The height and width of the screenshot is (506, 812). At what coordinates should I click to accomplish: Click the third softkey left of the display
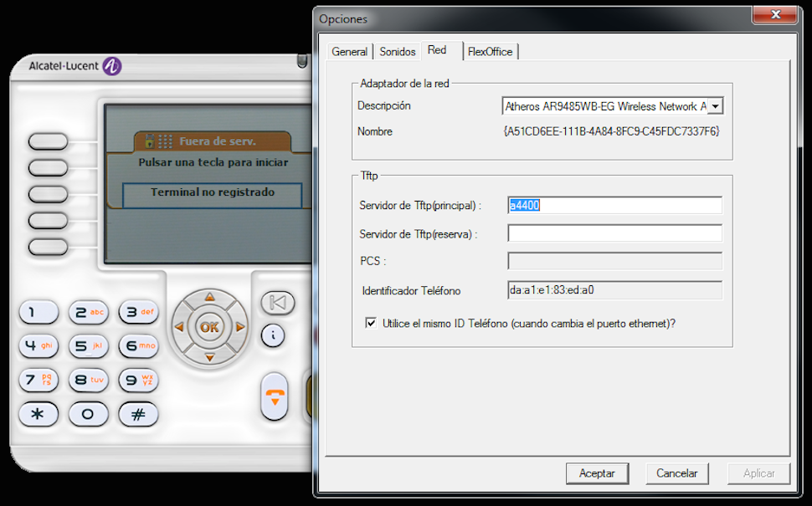pyautogui.click(x=49, y=194)
